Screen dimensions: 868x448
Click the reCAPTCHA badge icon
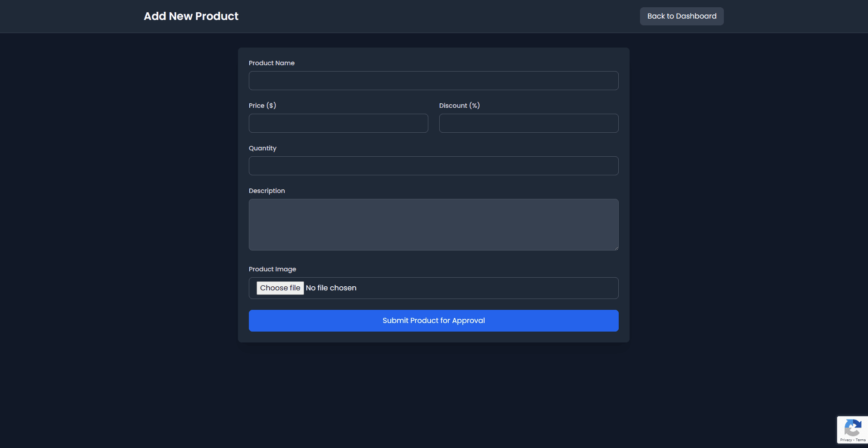click(x=853, y=428)
